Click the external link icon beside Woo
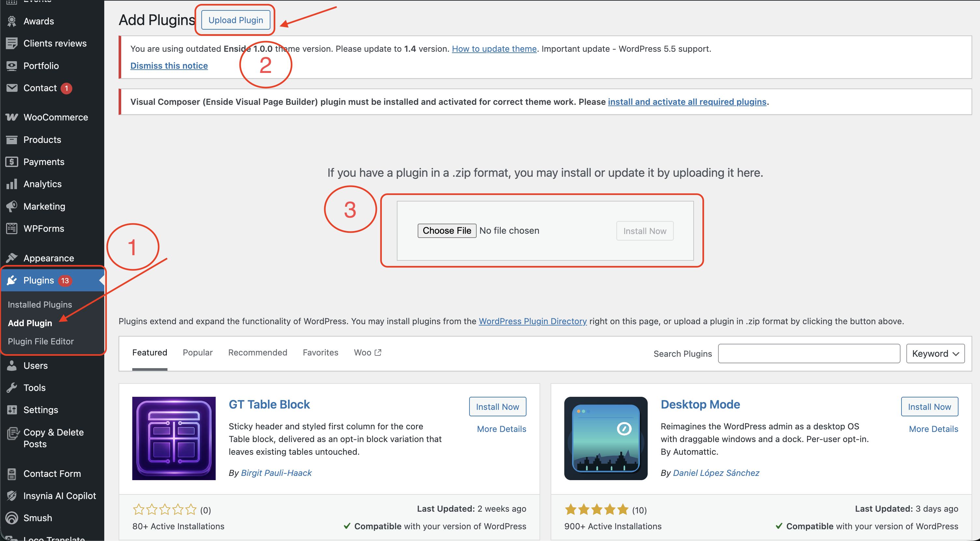 point(378,353)
